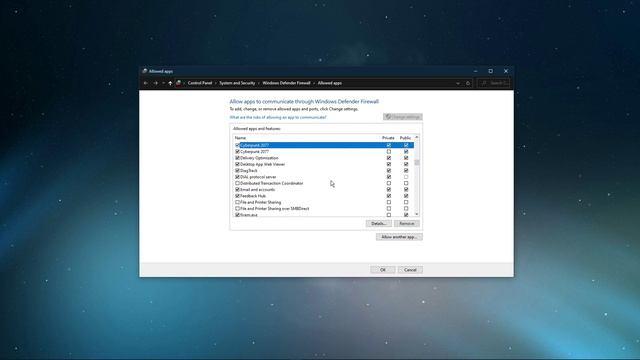Image resolution: width=640 pixels, height=360 pixels.
Task: Enable Private for the unhighlighted Cyberpunk 2077 row
Action: [x=389, y=151]
